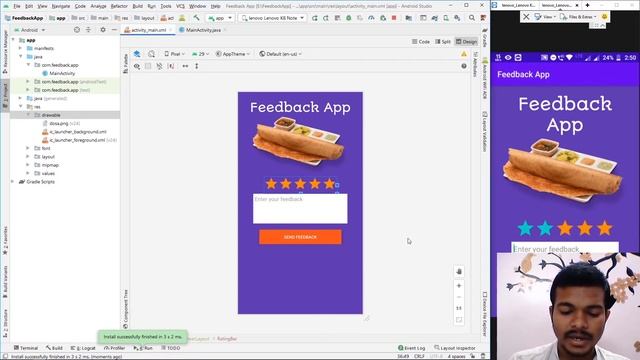Switch editor to Design view
640x360 pixels.
point(466,42)
